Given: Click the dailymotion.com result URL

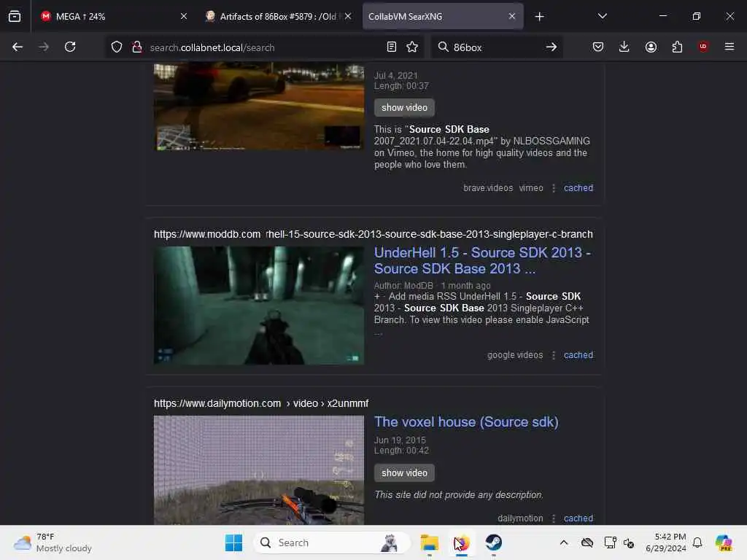Looking at the screenshot, I should (261, 403).
